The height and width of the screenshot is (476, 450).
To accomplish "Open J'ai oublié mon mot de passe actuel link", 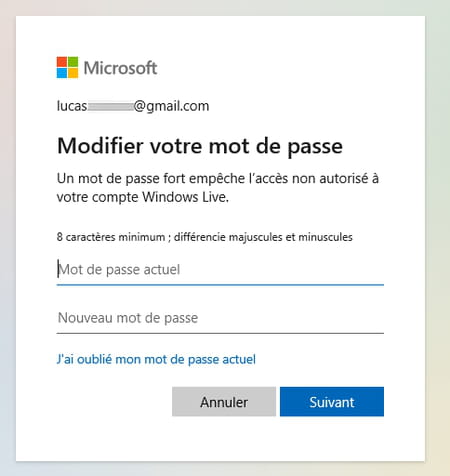I will click(x=156, y=359).
